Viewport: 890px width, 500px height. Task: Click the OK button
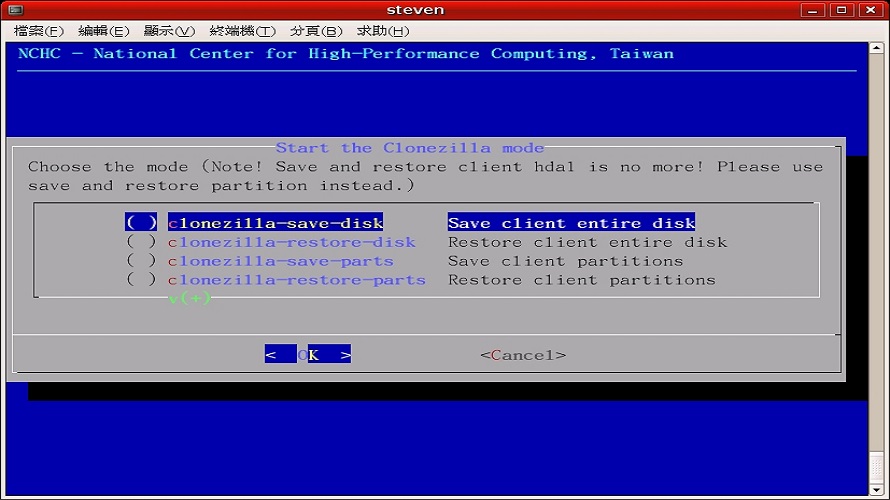click(308, 355)
